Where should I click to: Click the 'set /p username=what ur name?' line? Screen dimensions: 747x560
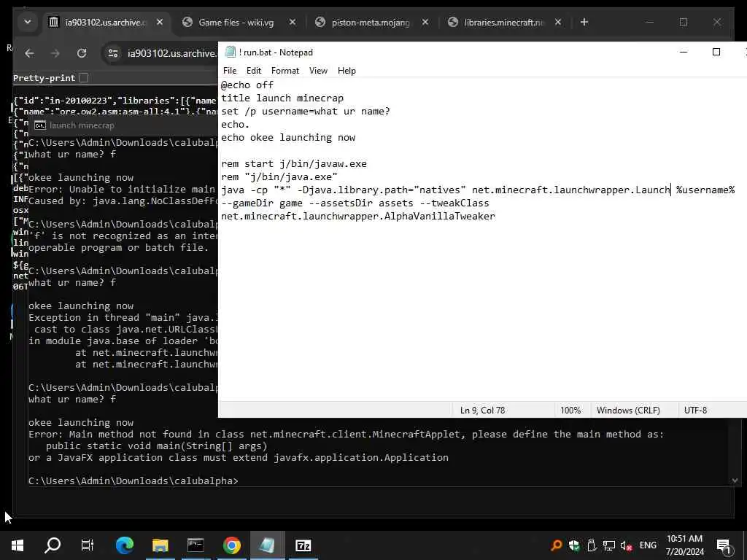coord(306,111)
